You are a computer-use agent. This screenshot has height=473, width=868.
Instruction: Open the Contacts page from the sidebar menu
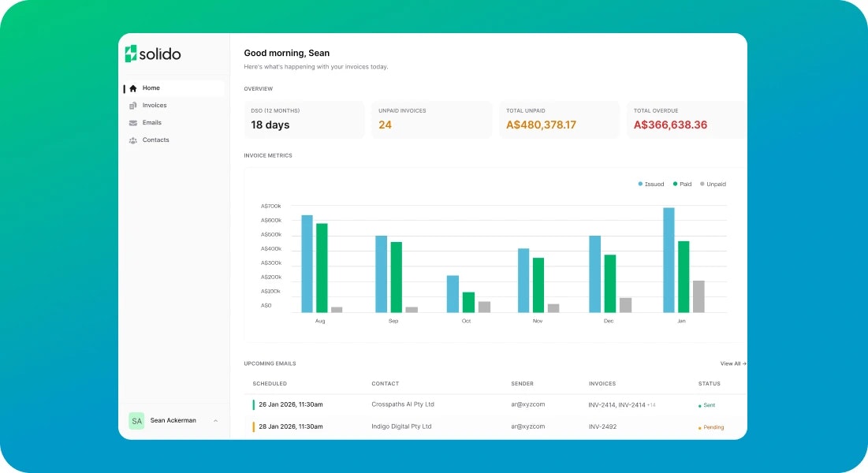coord(155,140)
